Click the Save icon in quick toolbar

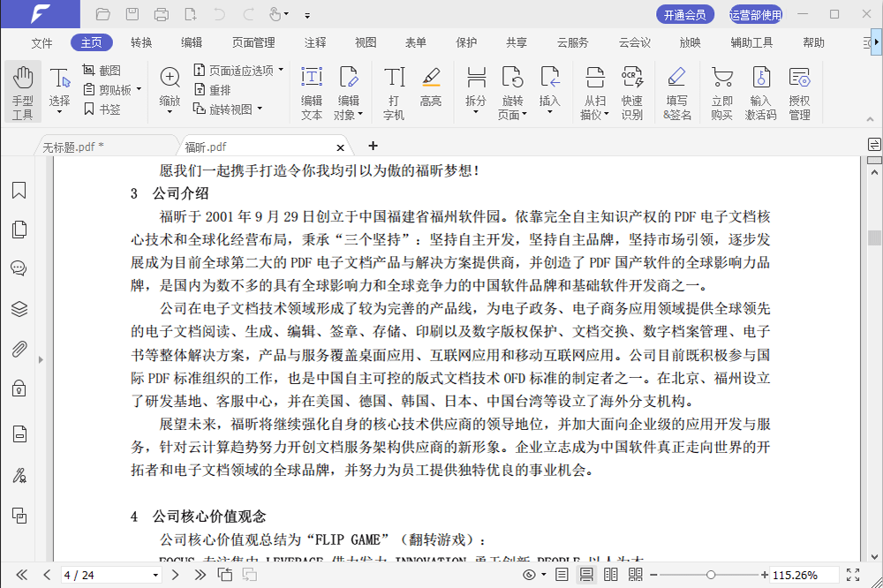(x=132, y=14)
